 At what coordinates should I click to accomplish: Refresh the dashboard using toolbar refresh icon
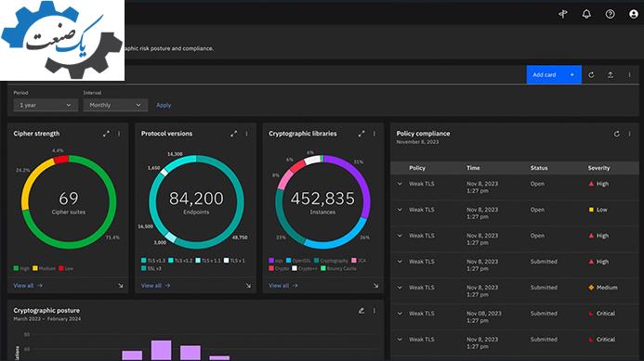click(591, 74)
